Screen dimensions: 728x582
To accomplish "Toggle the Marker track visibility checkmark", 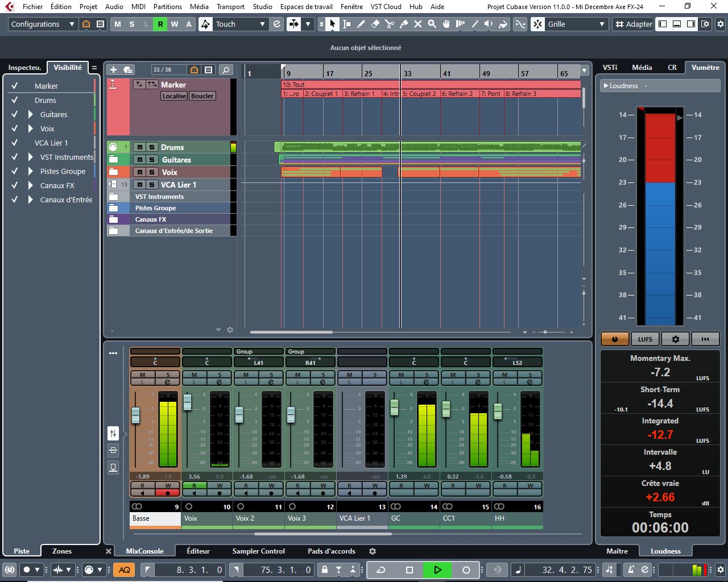I will (15, 86).
